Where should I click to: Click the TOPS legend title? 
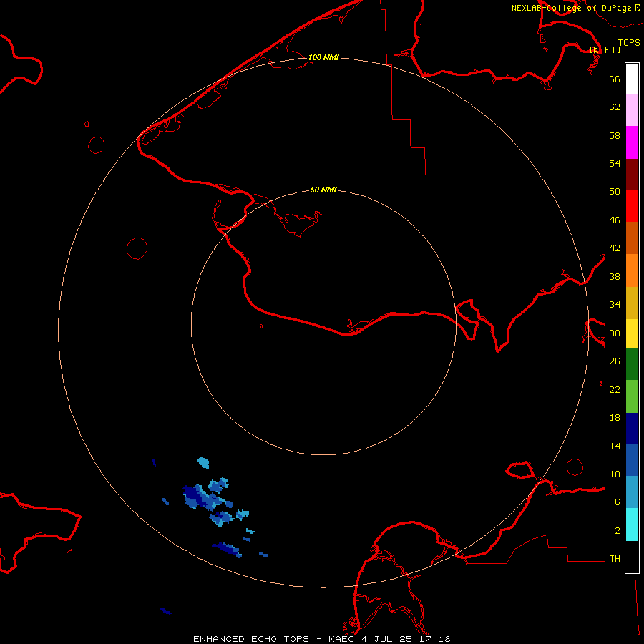click(629, 42)
